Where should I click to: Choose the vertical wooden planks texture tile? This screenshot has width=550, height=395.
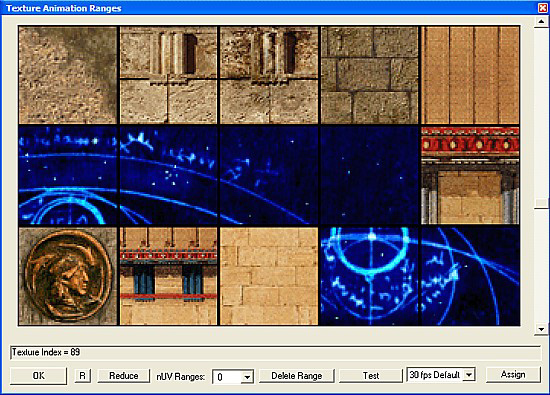pos(470,75)
